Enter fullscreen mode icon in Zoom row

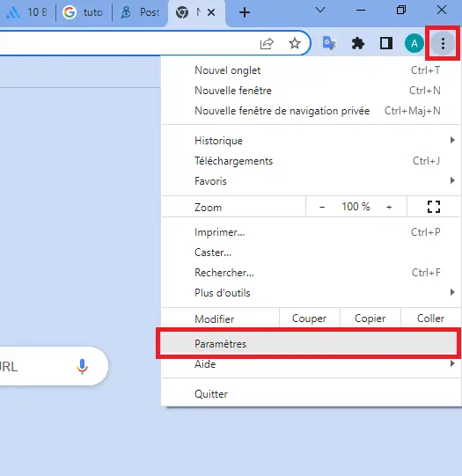434,207
